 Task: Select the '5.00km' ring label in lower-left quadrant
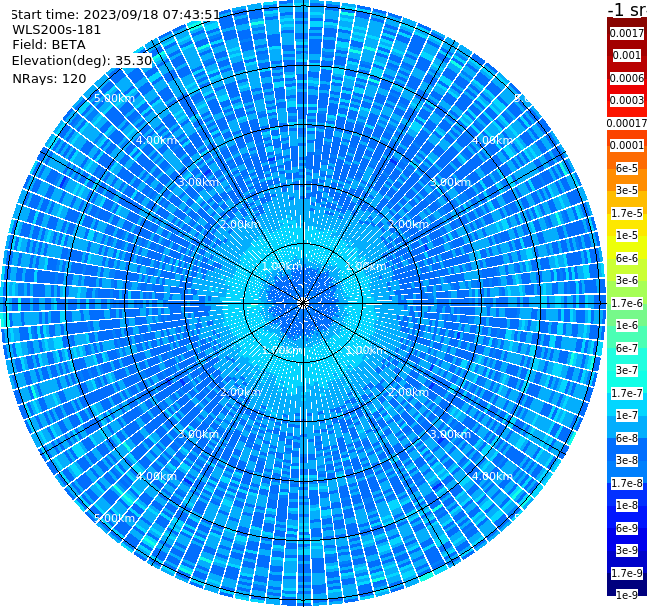pyautogui.click(x=114, y=518)
